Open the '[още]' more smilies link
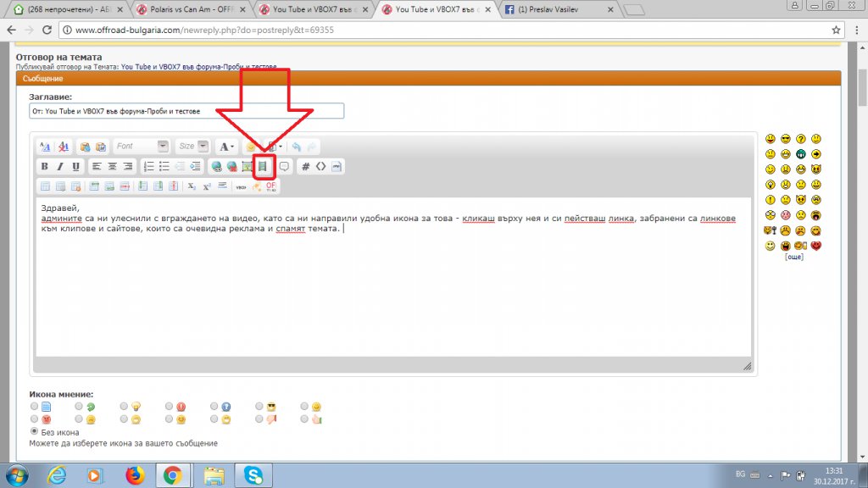Screen dimensions: 868x488 pyautogui.click(x=793, y=257)
